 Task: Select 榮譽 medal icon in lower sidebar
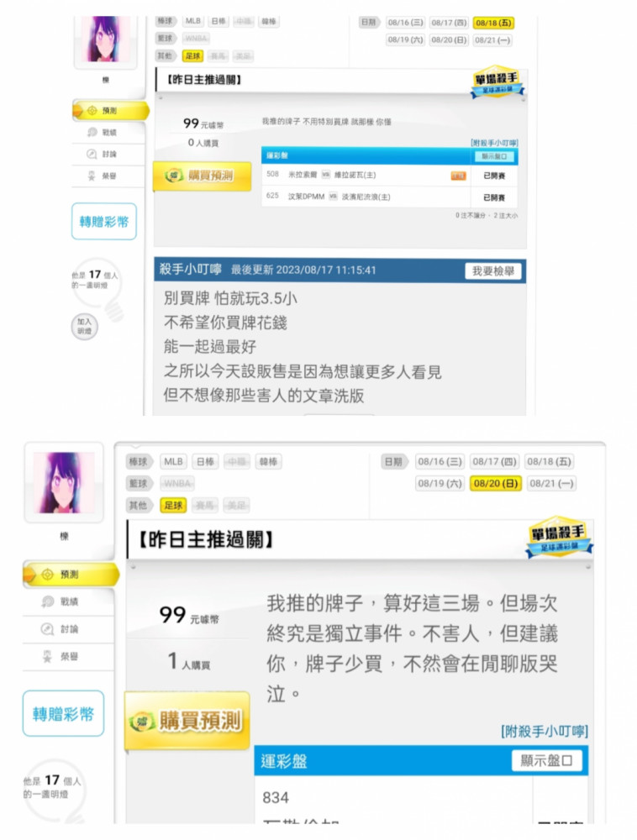pyautogui.click(x=47, y=656)
